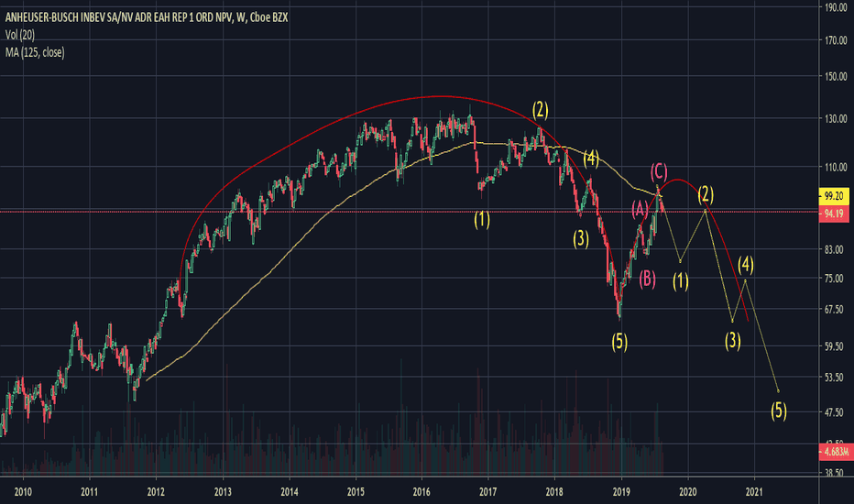Viewport: 854px width, 504px height.
Task: Select the pink (C) wave label
Action: 659,172
